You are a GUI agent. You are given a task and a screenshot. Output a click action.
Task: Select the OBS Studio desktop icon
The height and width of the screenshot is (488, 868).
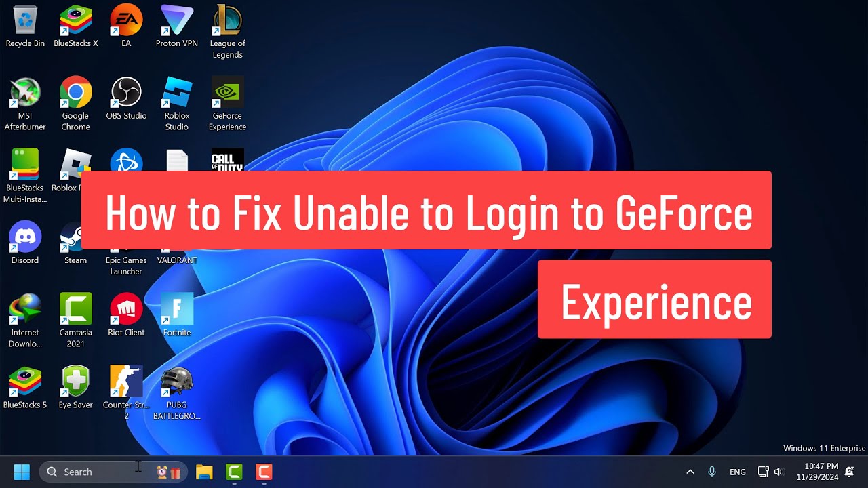(x=126, y=98)
